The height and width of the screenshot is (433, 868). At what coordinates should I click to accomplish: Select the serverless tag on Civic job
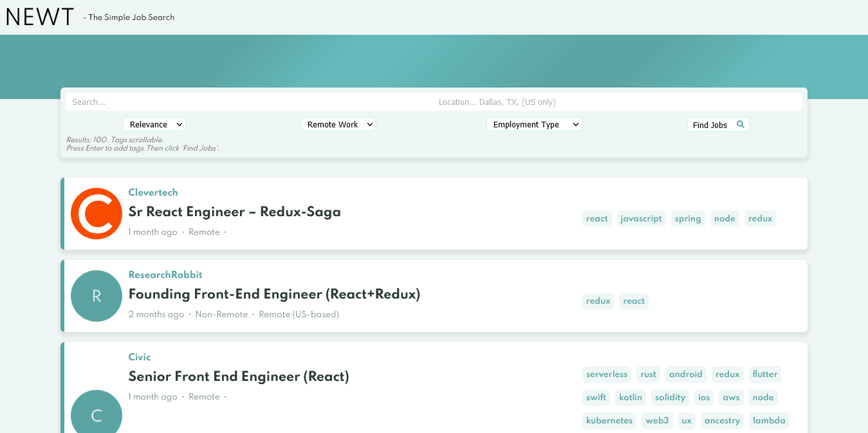click(607, 374)
